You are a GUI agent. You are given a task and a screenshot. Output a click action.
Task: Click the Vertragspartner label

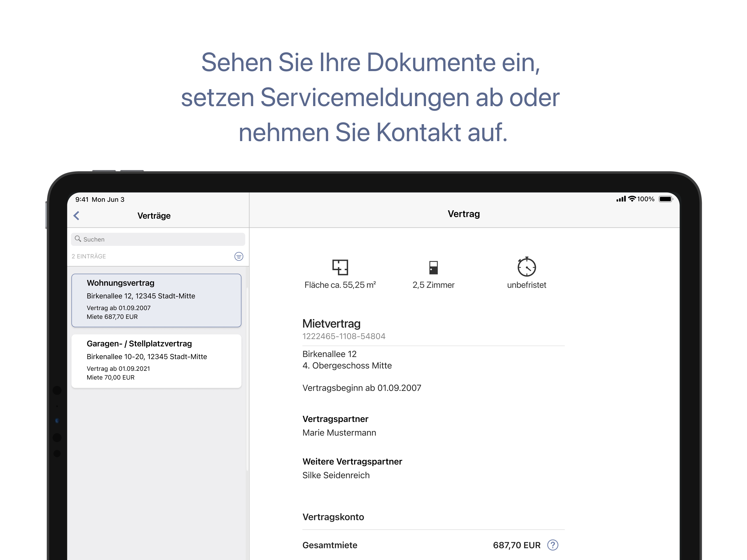click(x=335, y=419)
